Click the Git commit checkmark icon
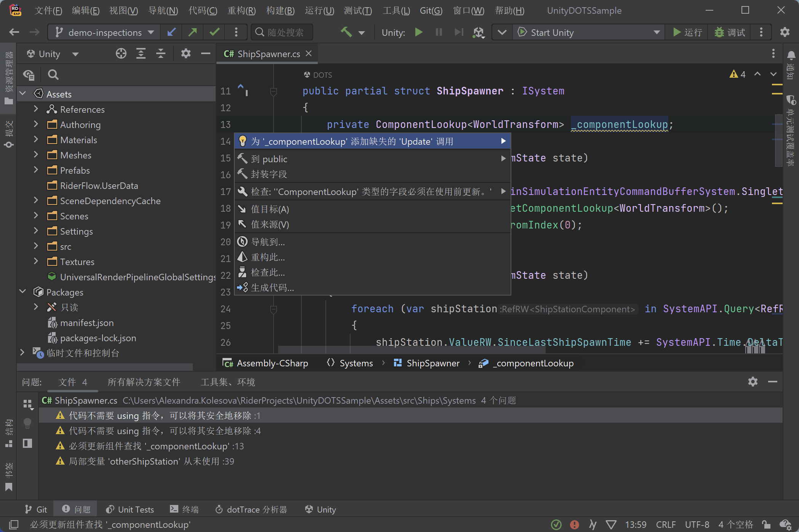 coord(215,32)
